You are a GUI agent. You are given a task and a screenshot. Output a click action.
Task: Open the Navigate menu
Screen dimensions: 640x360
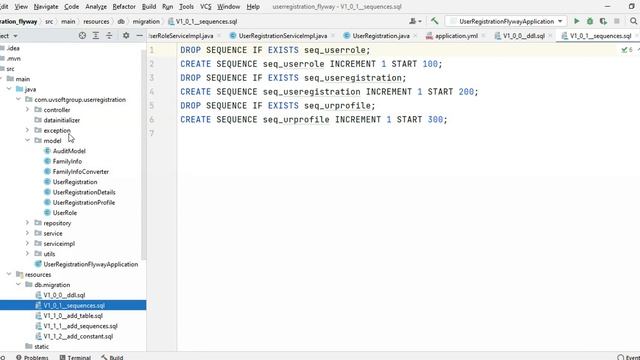click(x=46, y=7)
